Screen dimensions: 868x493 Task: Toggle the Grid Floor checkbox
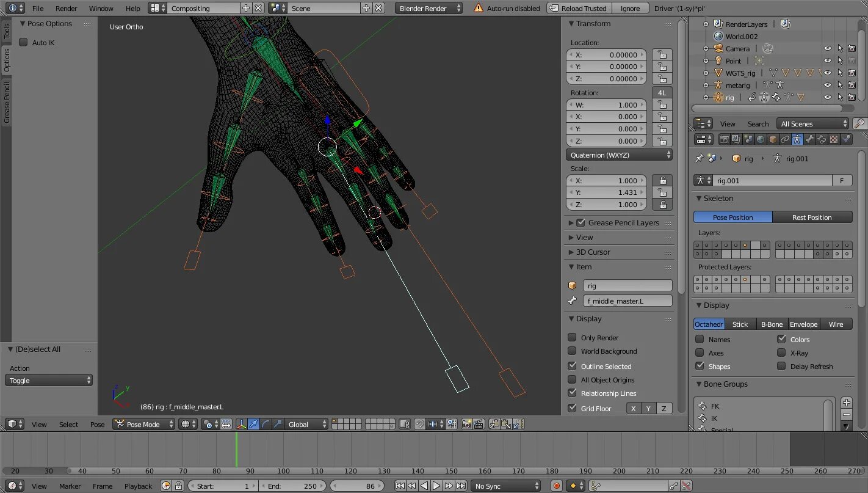point(572,408)
